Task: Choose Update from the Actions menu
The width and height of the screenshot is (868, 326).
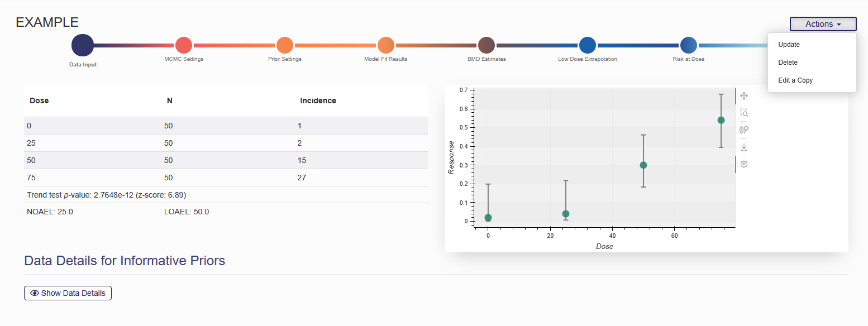Action: pos(789,45)
